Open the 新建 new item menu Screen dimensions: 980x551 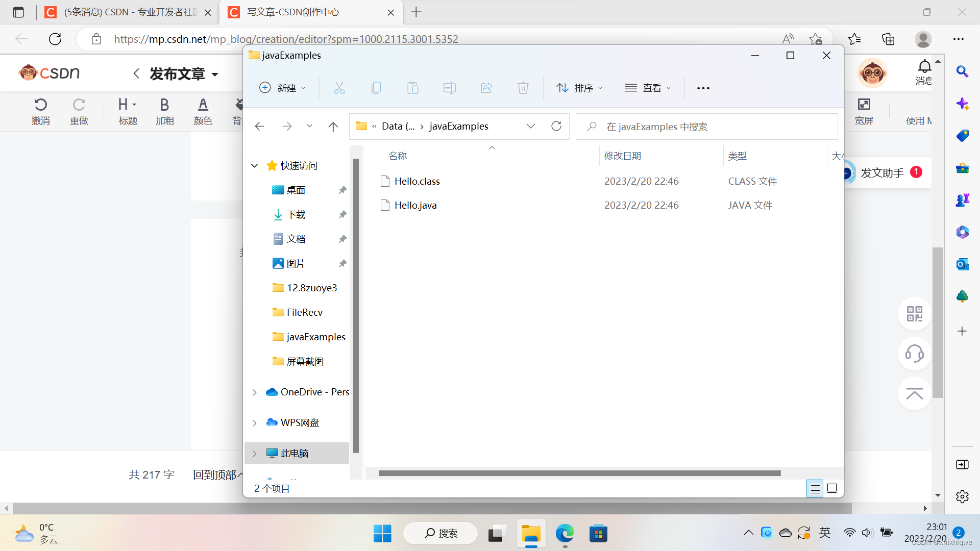pyautogui.click(x=283, y=88)
